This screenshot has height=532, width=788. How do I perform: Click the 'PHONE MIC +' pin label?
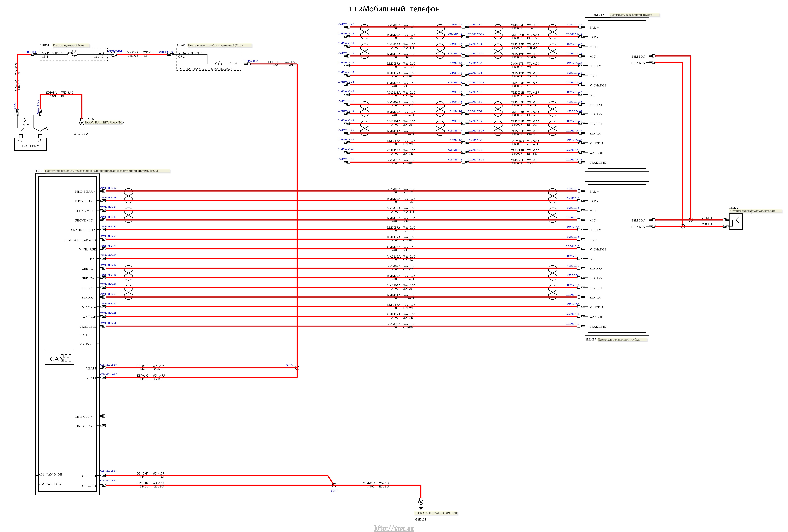click(85, 211)
